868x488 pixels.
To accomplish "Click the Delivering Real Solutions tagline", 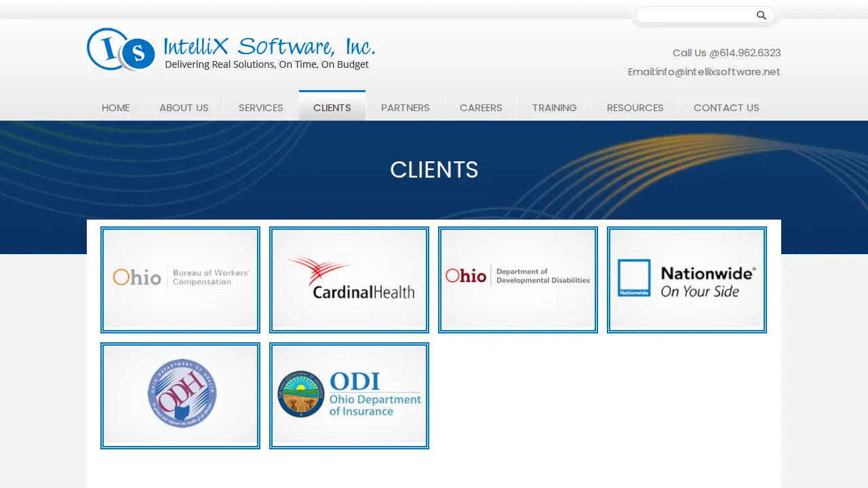I will tap(267, 64).
